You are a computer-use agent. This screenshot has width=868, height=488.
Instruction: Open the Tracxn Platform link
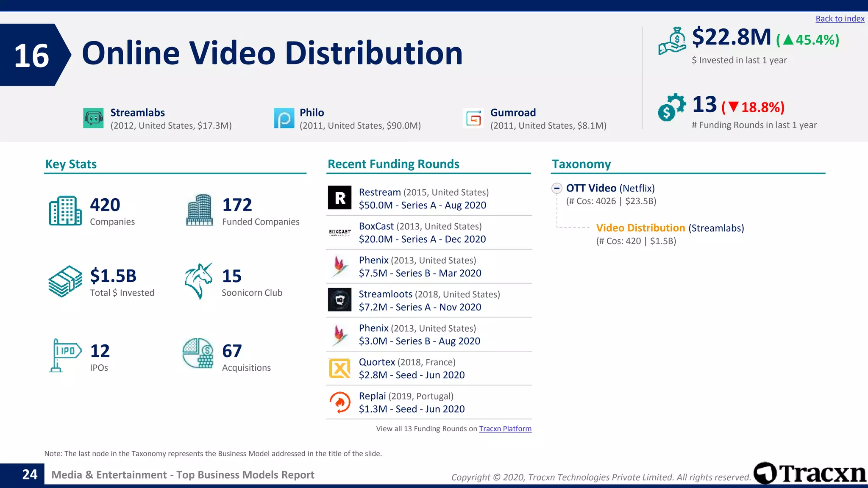(x=505, y=429)
